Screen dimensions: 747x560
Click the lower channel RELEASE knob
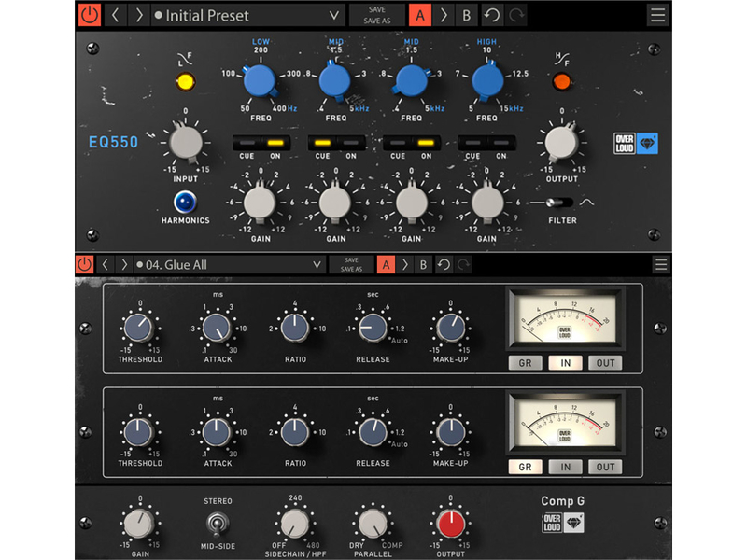pyautogui.click(x=373, y=432)
